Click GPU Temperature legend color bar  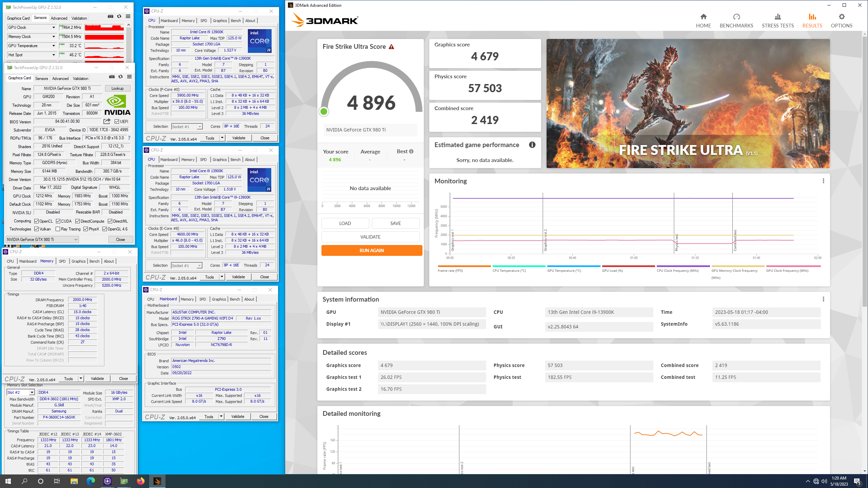pyautogui.click(x=573, y=266)
